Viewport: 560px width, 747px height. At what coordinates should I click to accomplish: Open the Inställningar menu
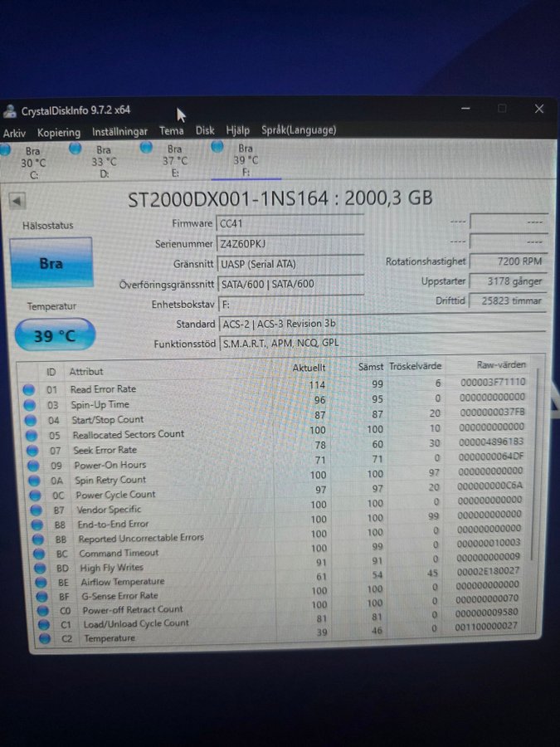(x=119, y=131)
